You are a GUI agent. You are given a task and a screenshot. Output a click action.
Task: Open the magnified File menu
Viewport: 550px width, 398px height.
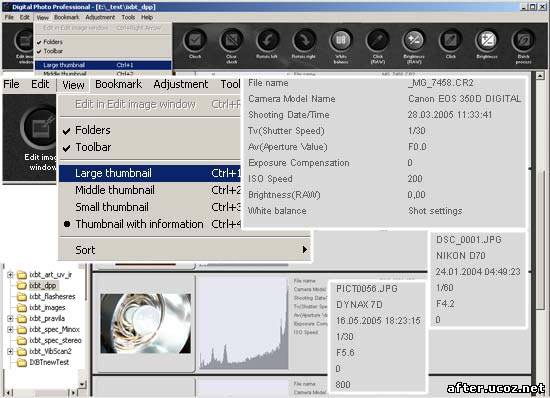tap(11, 84)
